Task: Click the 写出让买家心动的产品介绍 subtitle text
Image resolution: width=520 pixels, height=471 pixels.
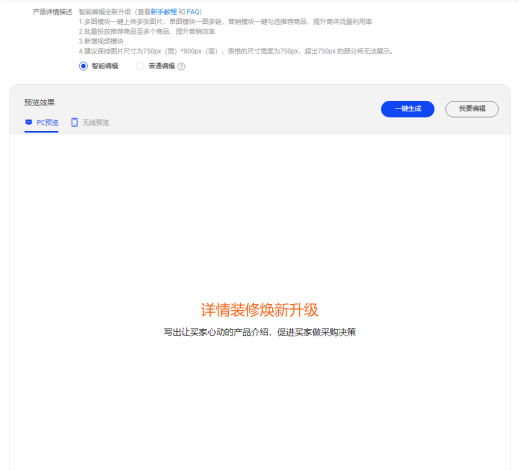Action: point(260,332)
